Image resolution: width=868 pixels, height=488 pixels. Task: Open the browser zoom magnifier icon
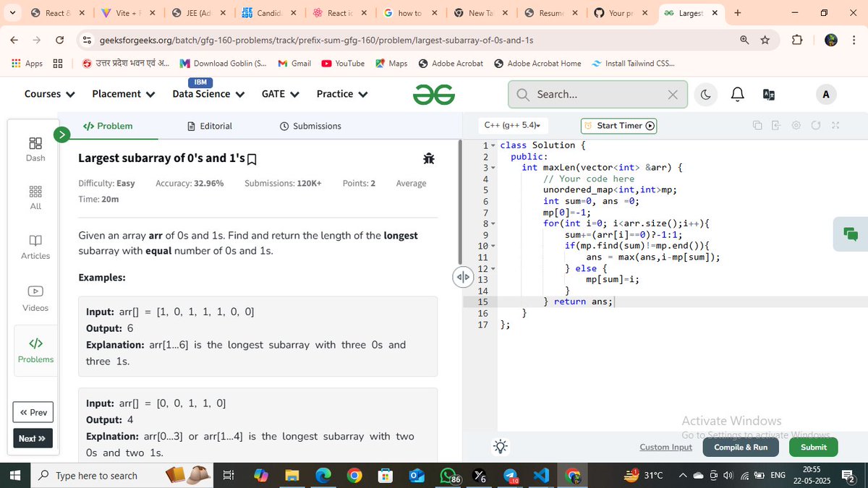[744, 40]
